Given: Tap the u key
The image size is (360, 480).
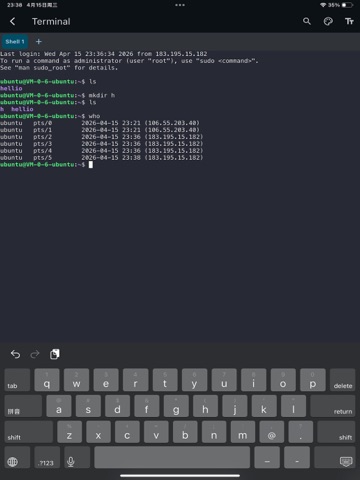Looking at the screenshot, I should (x=224, y=379).
